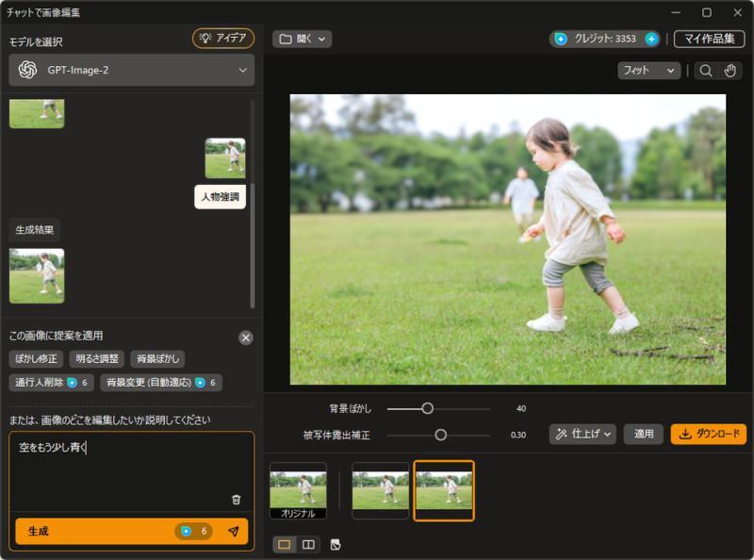754x560 pixels.
Task: Add credits with the blue plus icon
Action: pyautogui.click(x=651, y=39)
